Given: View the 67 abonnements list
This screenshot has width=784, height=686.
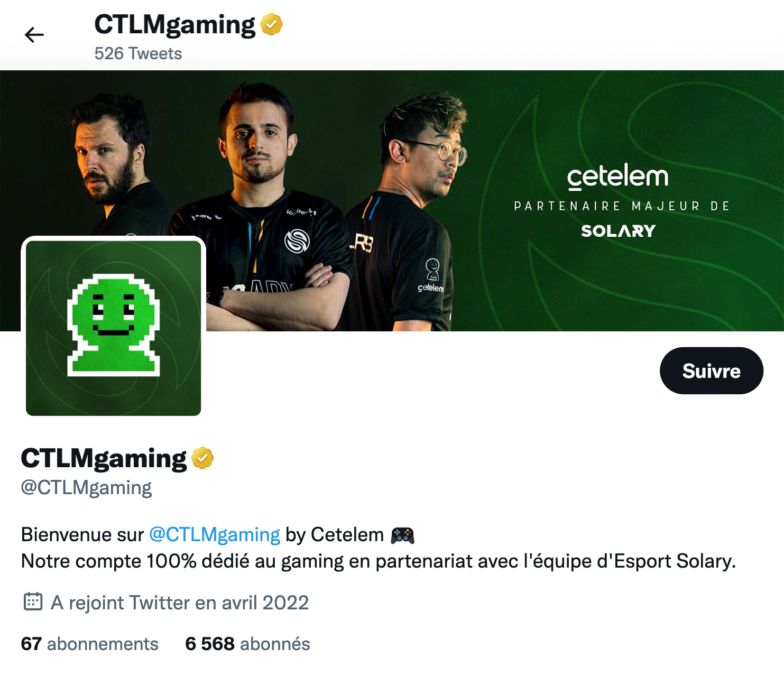Looking at the screenshot, I should [x=90, y=644].
